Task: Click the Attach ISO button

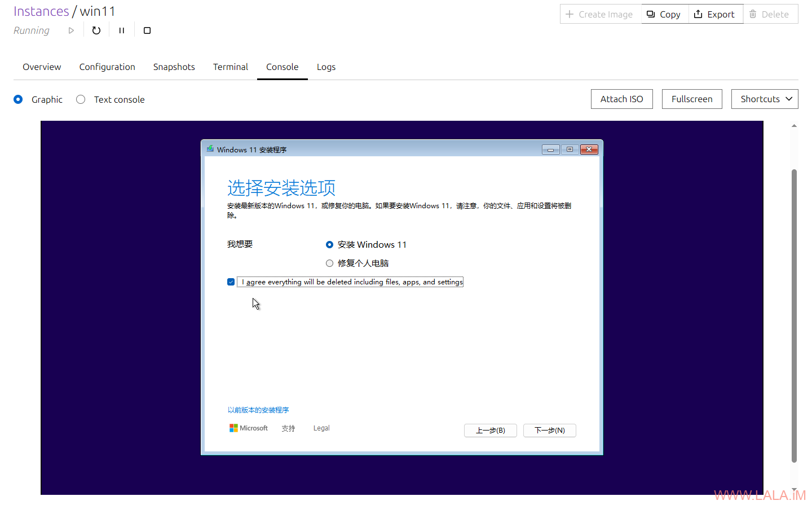Action: [621, 99]
